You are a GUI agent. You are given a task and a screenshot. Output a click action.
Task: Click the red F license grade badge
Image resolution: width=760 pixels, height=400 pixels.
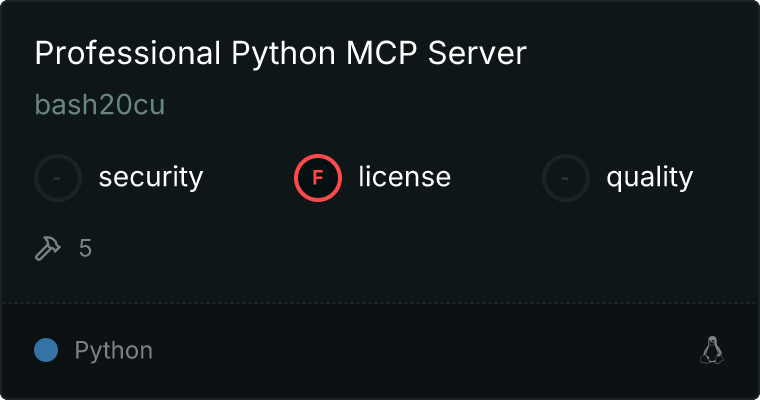tap(318, 178)
